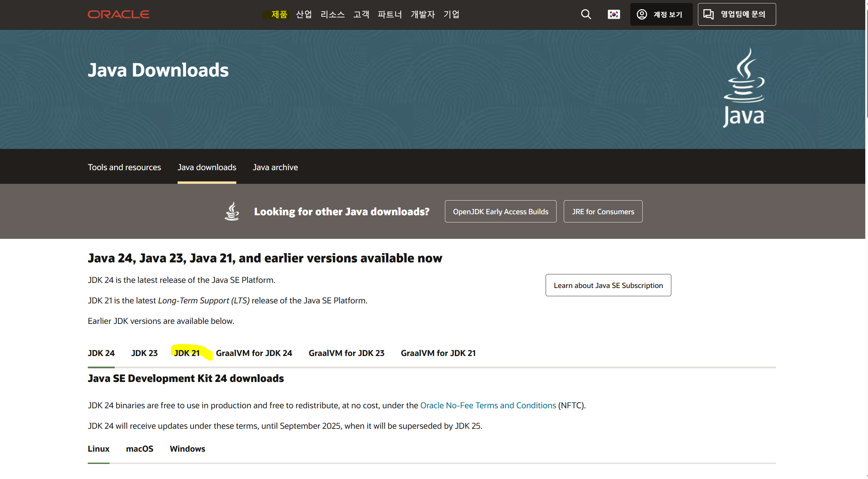
Task: Switch to the Windows OS tab
Action: click(187, 449)
